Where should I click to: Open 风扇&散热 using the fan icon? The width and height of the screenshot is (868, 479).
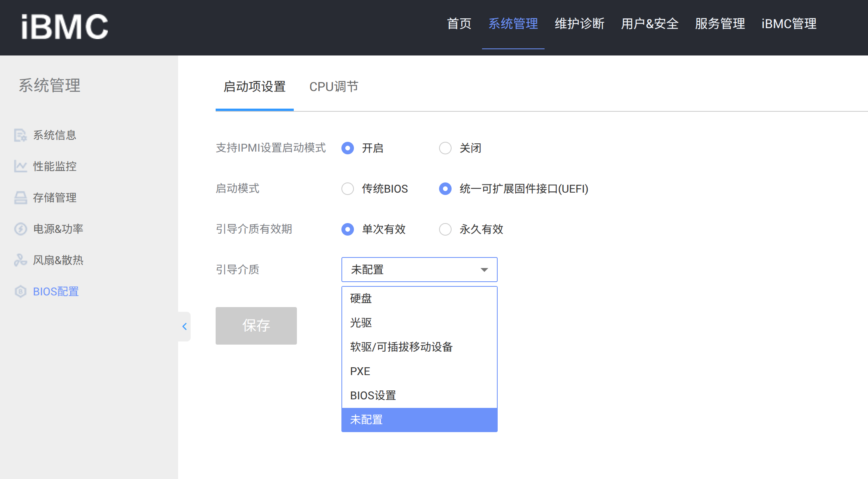coord(20,260)
